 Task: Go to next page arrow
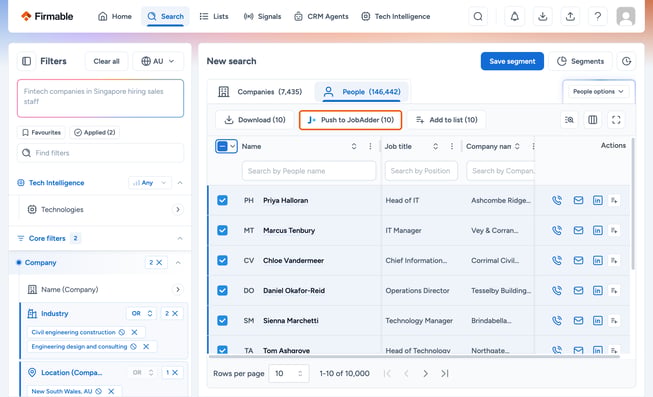[425, 374]
